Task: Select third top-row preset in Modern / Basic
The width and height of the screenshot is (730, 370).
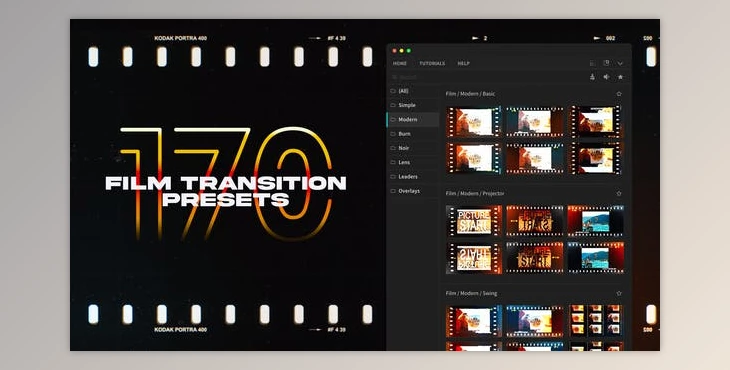Action: click(x=595, y=121)
